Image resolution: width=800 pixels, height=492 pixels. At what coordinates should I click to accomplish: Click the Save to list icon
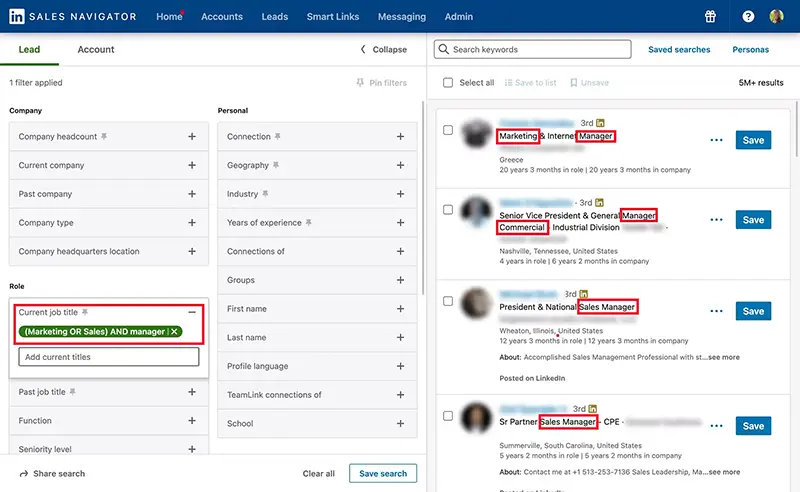pos(508,83)
